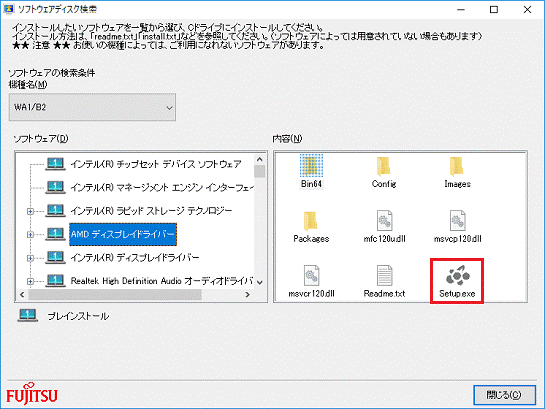The image size is (545, 409).
Task: Click the Bin64 folder name label
Action: tap(311, 184)
